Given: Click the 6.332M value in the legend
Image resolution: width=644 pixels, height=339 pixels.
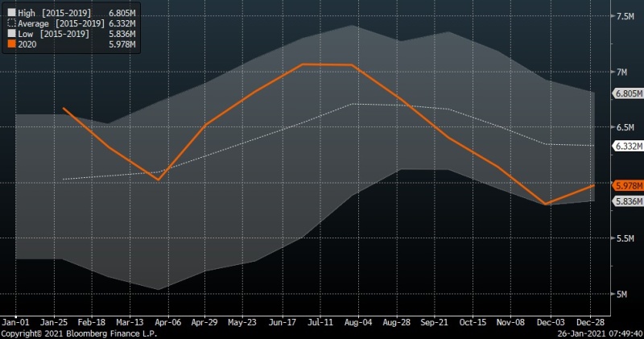Looking at the screenshot, I should 122,23.
